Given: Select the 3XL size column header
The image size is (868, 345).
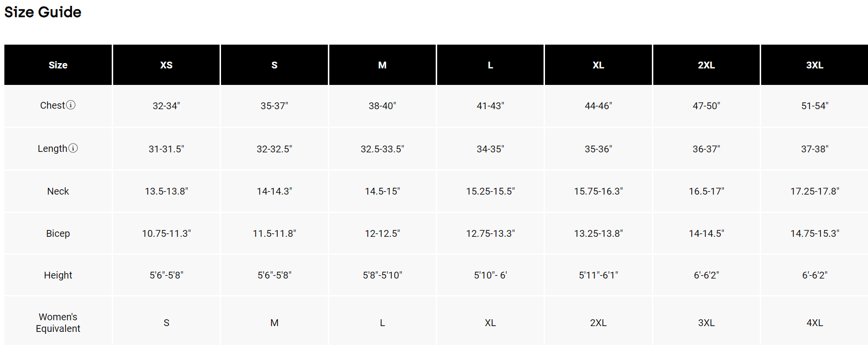Looking at the screenshot, I should (815, 65).
